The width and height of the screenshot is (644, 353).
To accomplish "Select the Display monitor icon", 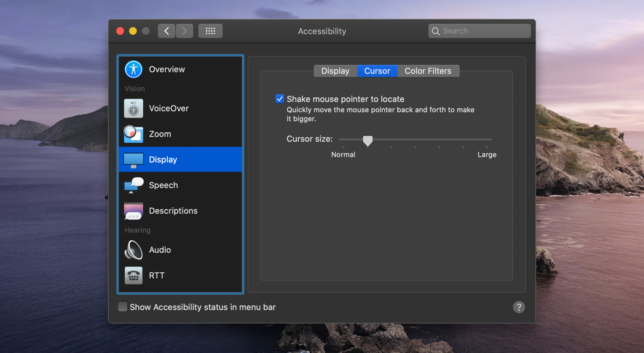I will point(133,160).
